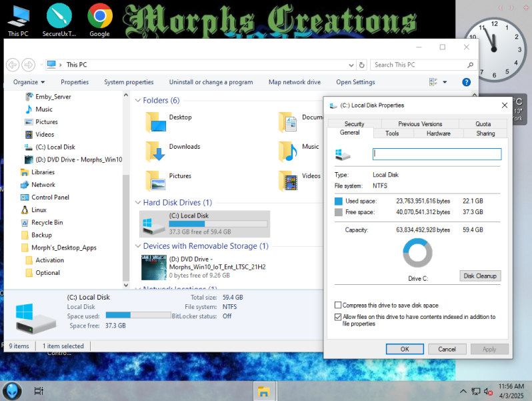Open Network in navigation pane
The width and height of the screenshot is (532, 401).
(x=37, y=185)
